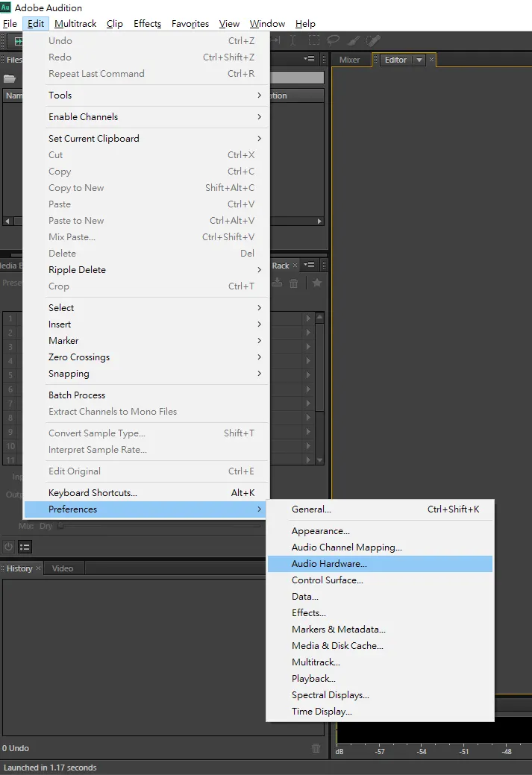Select the Time Selection tool

coord(293,40)
